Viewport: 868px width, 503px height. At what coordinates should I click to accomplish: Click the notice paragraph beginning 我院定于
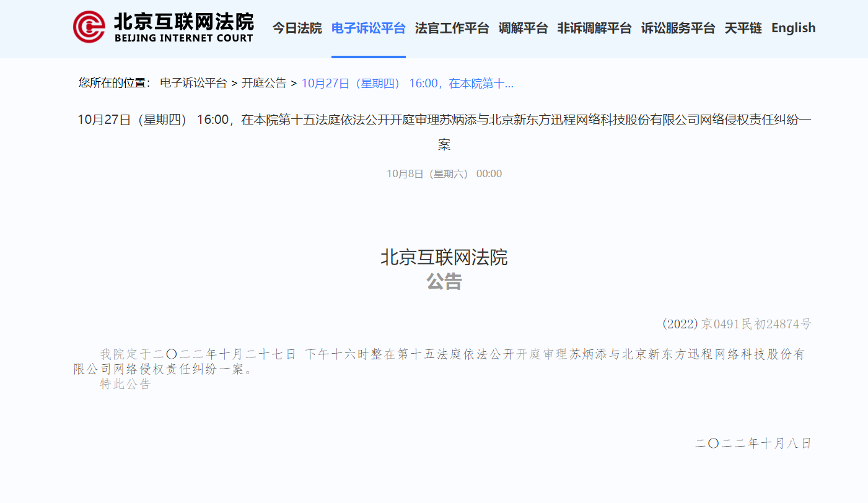[439, 362]
